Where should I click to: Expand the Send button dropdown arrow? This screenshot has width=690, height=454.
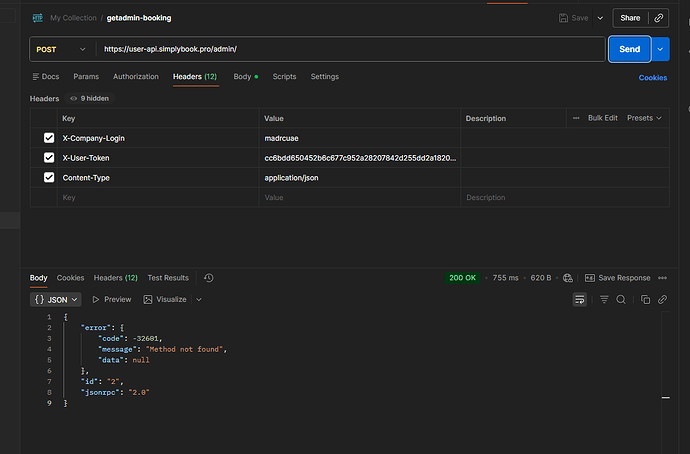coord(660,49)
